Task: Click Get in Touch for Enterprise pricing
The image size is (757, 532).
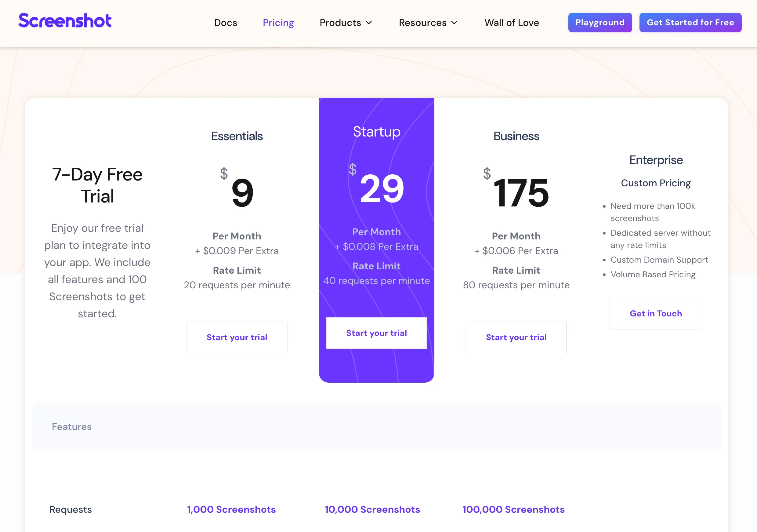Action: coord(656,313)
